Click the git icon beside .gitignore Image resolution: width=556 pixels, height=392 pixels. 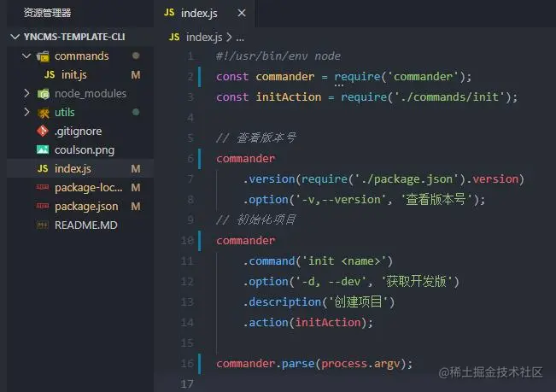[43, 132]
